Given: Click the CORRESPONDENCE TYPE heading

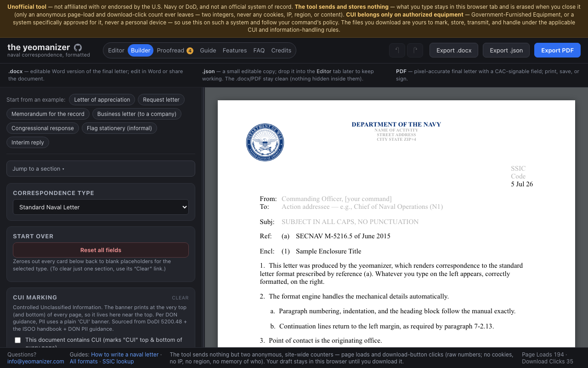Looking at the screenshot, I should click(x=53, y=193).
